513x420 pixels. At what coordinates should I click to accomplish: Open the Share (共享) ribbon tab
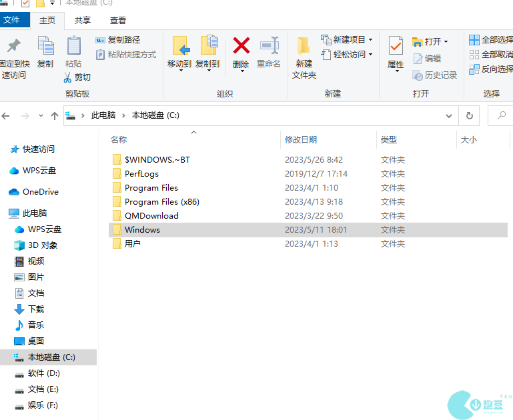[x=83, y=21]
